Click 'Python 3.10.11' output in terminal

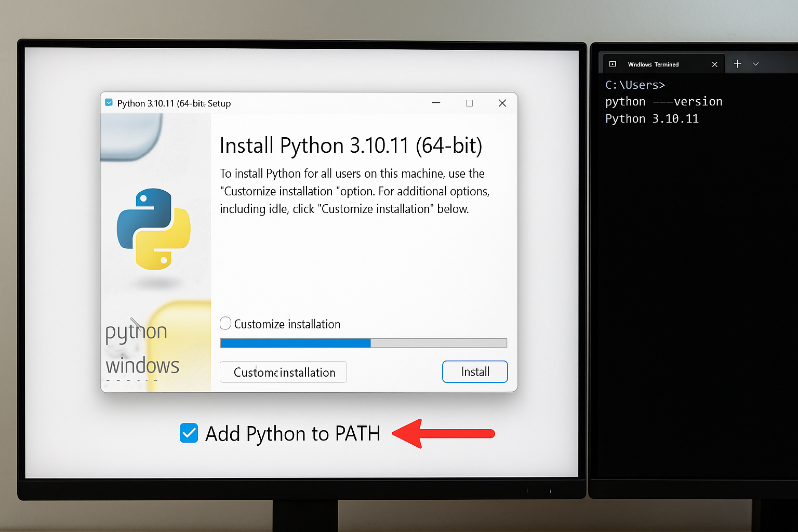[652, 119]
